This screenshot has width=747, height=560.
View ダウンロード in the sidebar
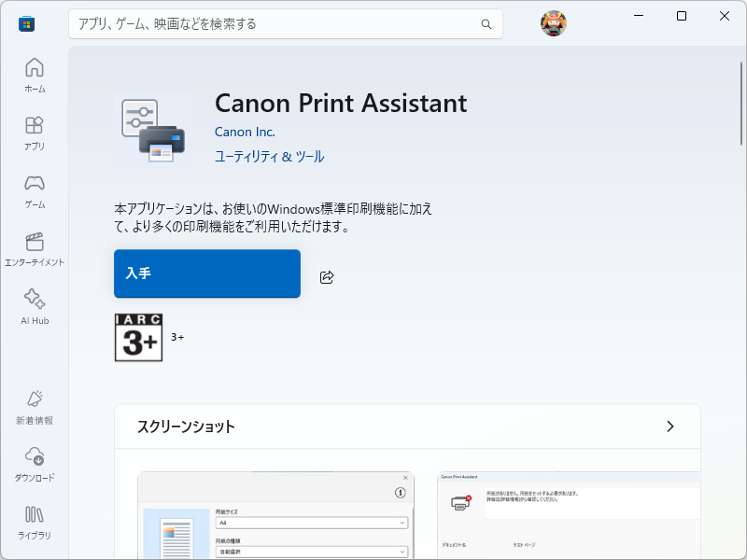pyautogui.click(x=34, y=461)
